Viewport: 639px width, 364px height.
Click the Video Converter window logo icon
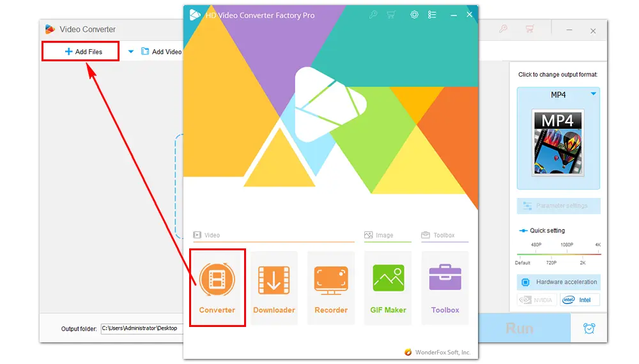[x=50, y=29]
